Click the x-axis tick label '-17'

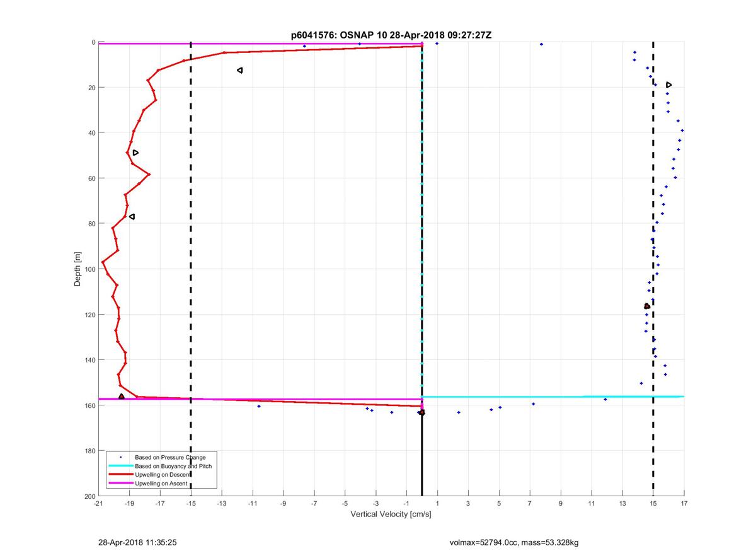point(160,504)
